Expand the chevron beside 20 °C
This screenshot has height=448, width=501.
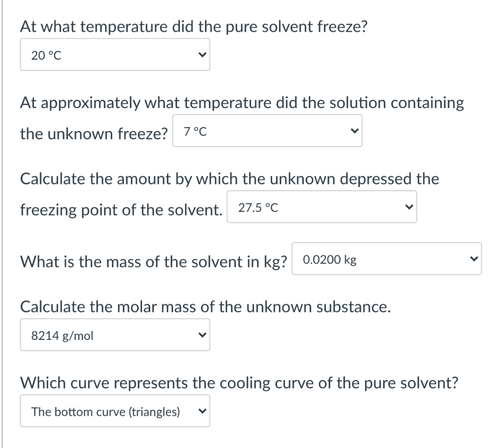[x=202, y=54]
